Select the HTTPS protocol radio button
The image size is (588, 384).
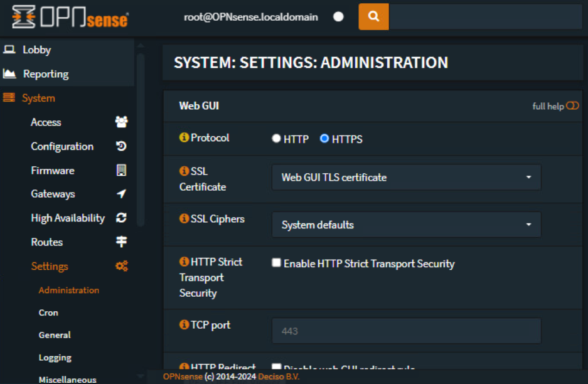[324, 139]
